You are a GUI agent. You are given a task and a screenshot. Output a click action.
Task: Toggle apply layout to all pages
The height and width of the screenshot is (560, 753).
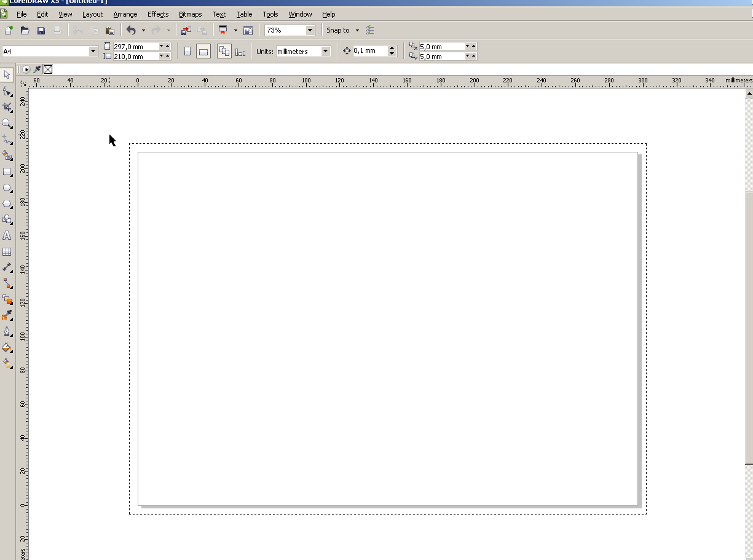click(224, 52)
